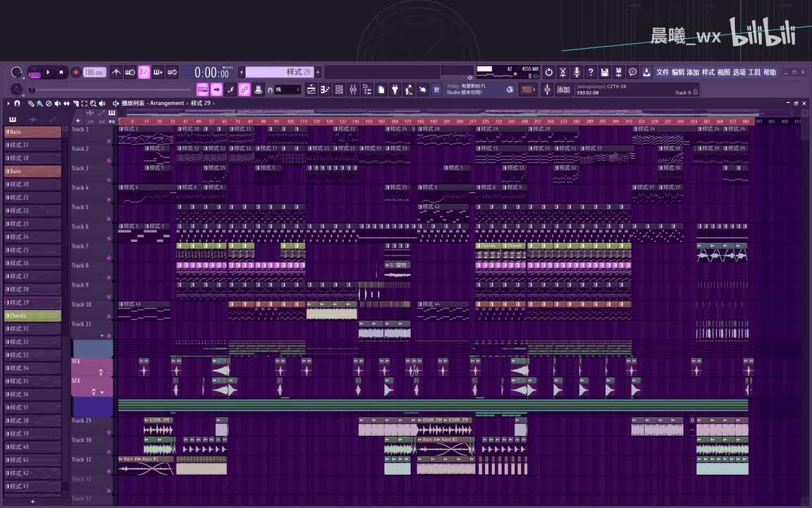Open the plugin picker plug icon
Image resolution: width=812 pixels, height=508 pixels.
click(x=395, y=90)
